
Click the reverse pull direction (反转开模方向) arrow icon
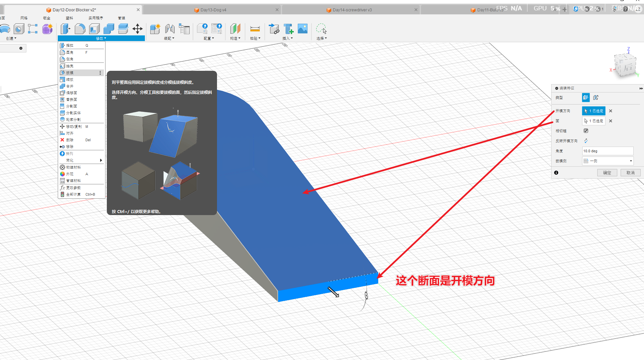click(x=586, y=141)
